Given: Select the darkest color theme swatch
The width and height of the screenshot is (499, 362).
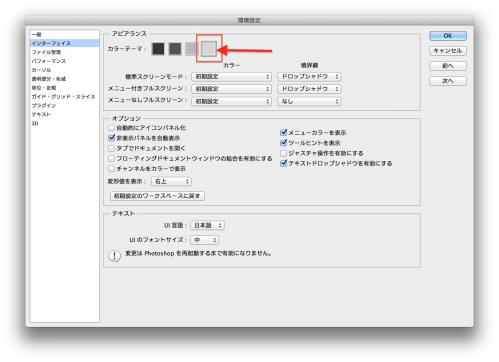Looking at the screenshot, I should [158, 49].
